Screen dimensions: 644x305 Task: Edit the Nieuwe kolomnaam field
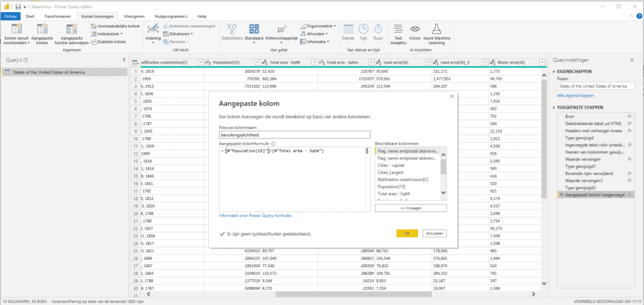294,135
